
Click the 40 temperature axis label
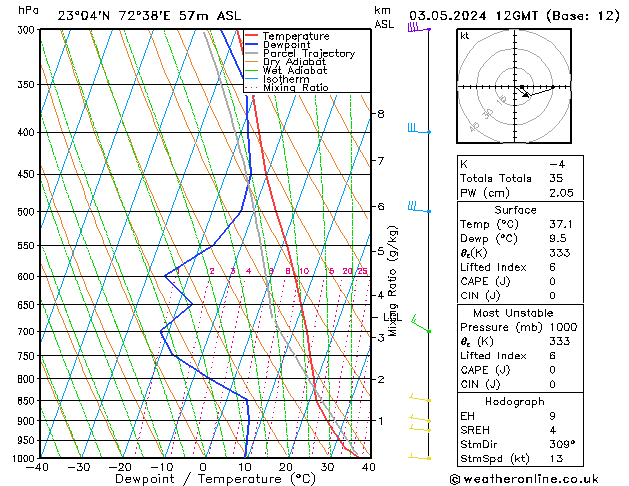(368, 468)
